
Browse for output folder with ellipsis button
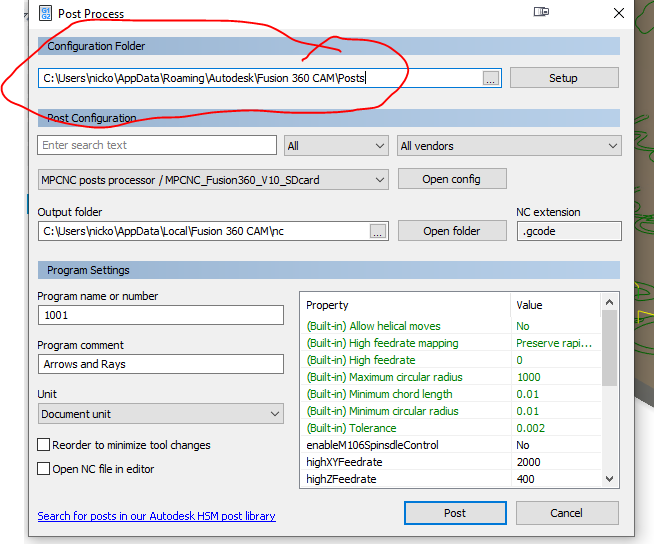pos(377,231)
